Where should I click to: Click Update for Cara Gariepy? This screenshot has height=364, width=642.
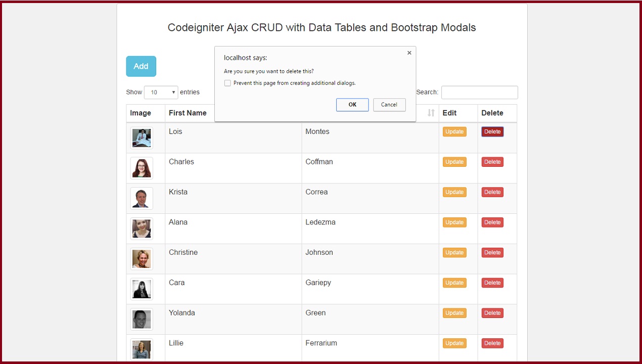pyautogui.click(x=454, y=283)
